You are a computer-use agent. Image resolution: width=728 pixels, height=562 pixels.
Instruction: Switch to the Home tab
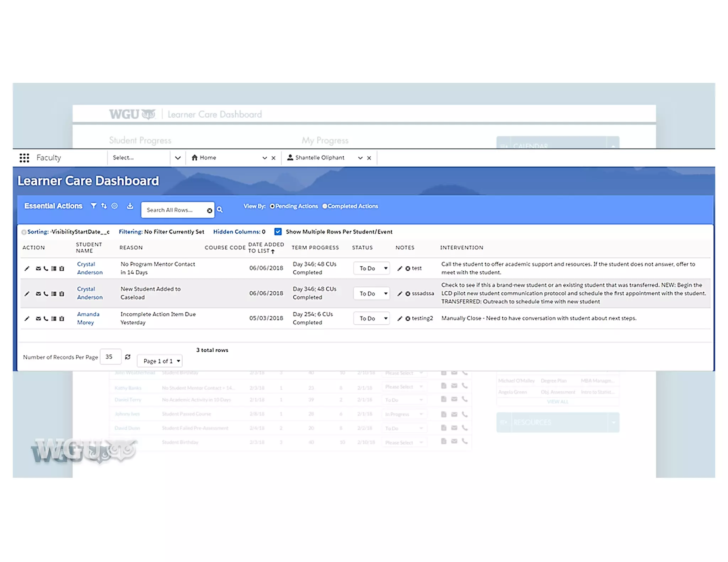point(208,158)
